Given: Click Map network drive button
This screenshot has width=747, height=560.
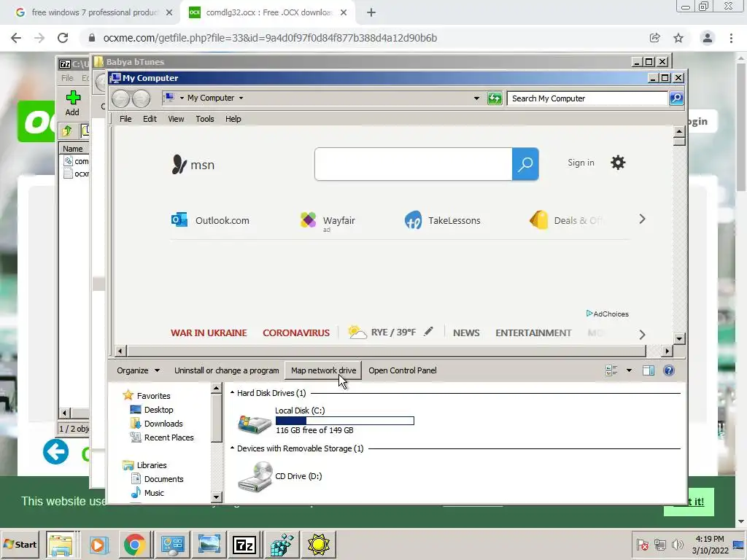Looking at the screenshot, I should point(323,370).
